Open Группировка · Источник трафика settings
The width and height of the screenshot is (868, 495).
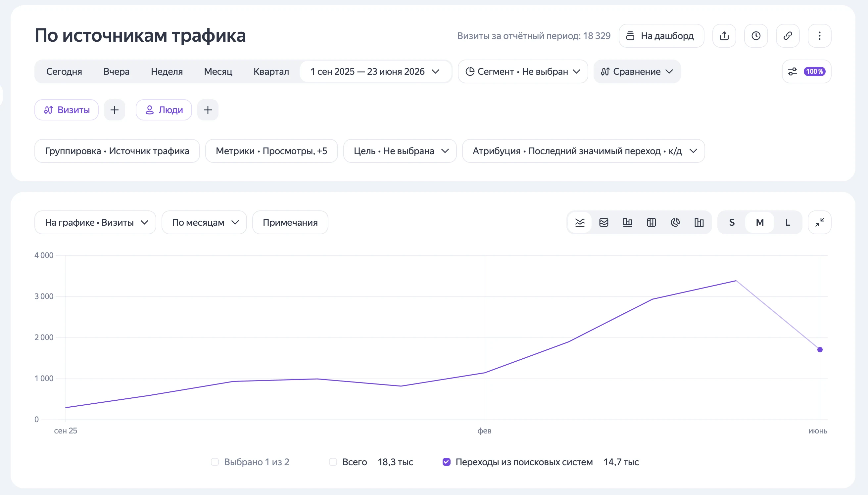pyautogui.click(x=117, y=151)
